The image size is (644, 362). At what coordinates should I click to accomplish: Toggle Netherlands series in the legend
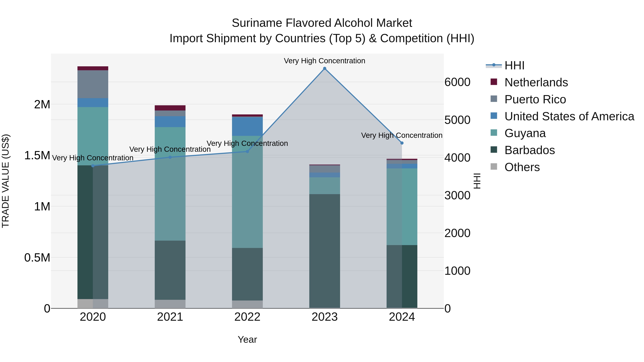tap(529, 82)
